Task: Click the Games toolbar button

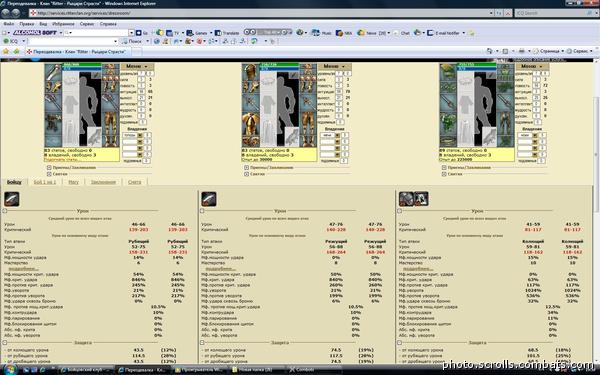Action: coord(197,33)
